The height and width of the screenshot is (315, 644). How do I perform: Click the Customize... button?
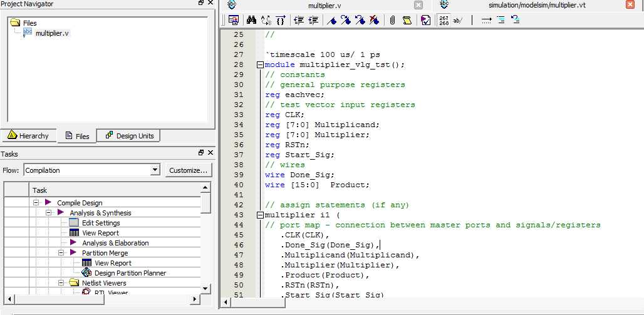coord(188,170)
